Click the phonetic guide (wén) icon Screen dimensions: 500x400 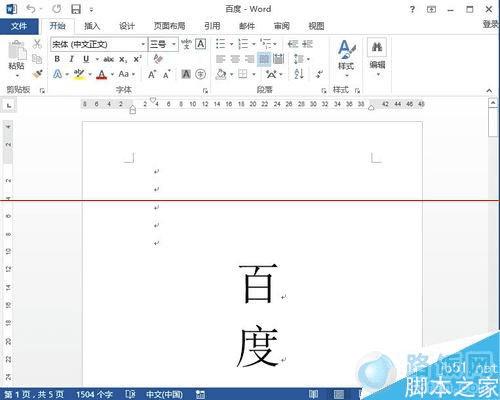[186, 44]
